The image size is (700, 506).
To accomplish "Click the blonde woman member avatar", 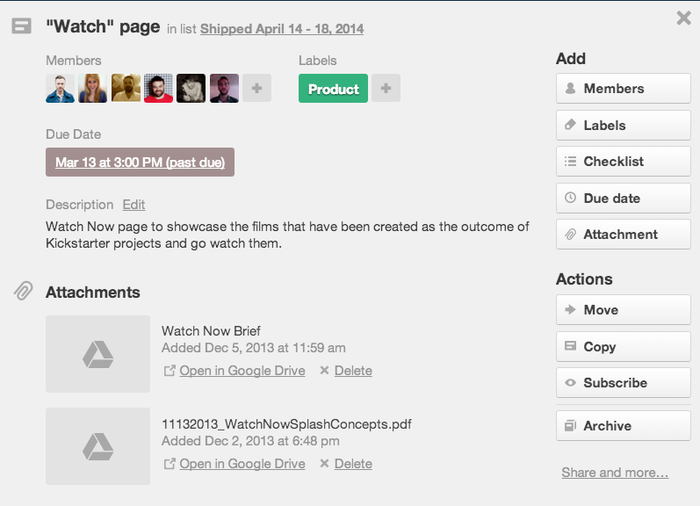I will tap(93, 88).
